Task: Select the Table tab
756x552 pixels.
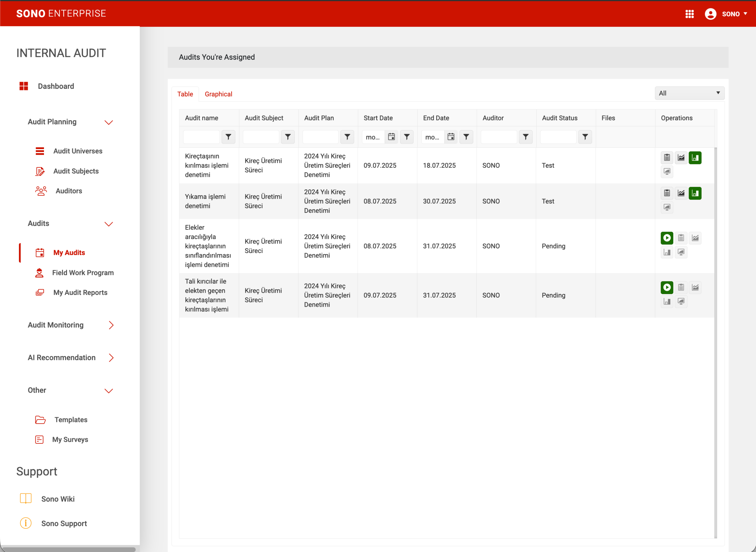Action: (185, 94)
